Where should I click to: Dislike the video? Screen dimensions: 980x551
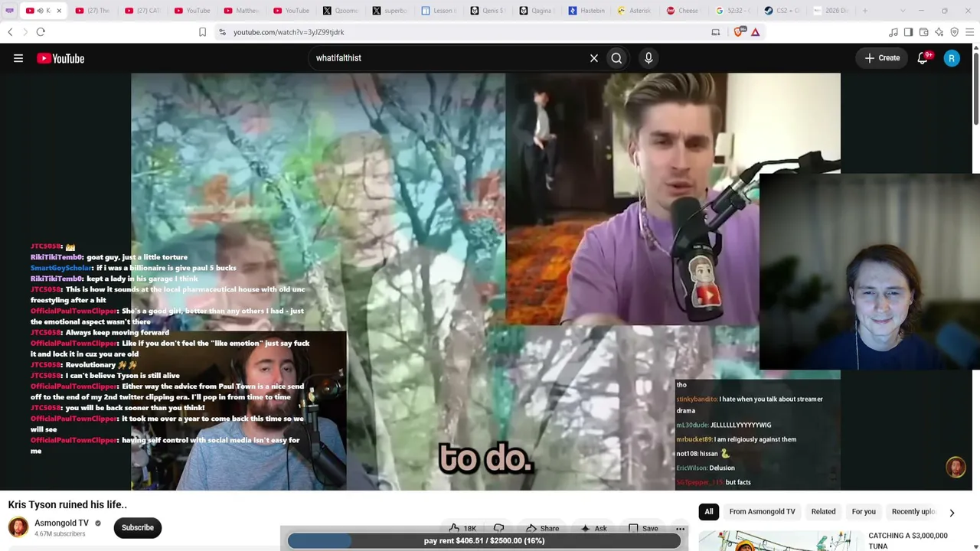pyautogui.click(x=499, y=528)
